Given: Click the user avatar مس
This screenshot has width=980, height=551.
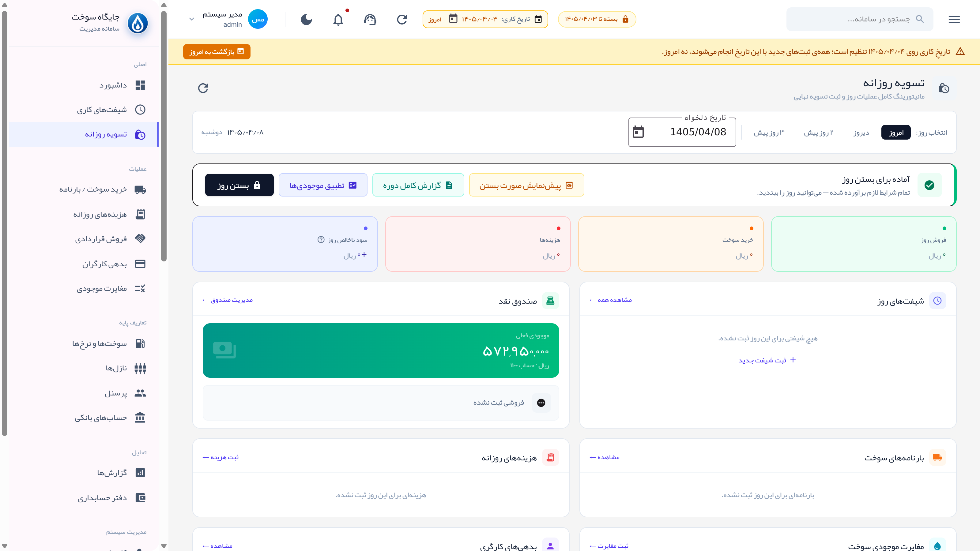Looking at the screenshot, I should (x=258, y=19).
